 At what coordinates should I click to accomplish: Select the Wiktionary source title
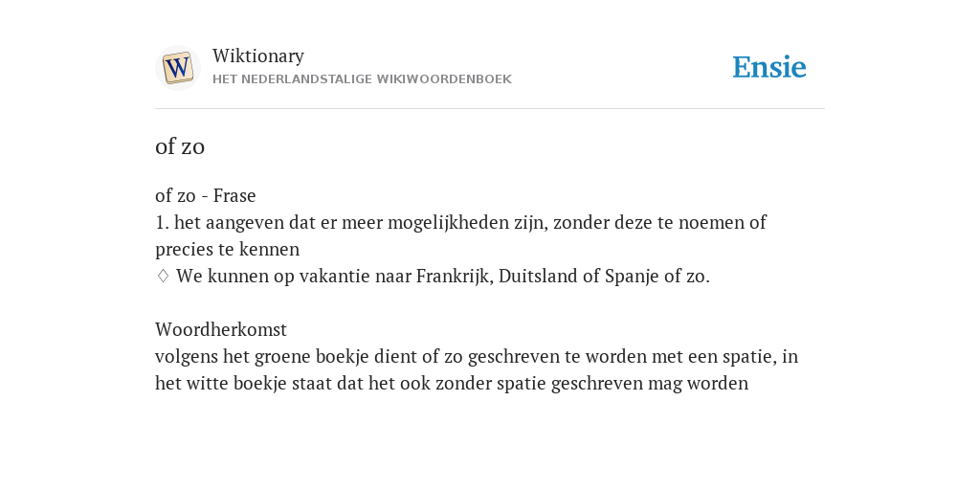[258, 56]
